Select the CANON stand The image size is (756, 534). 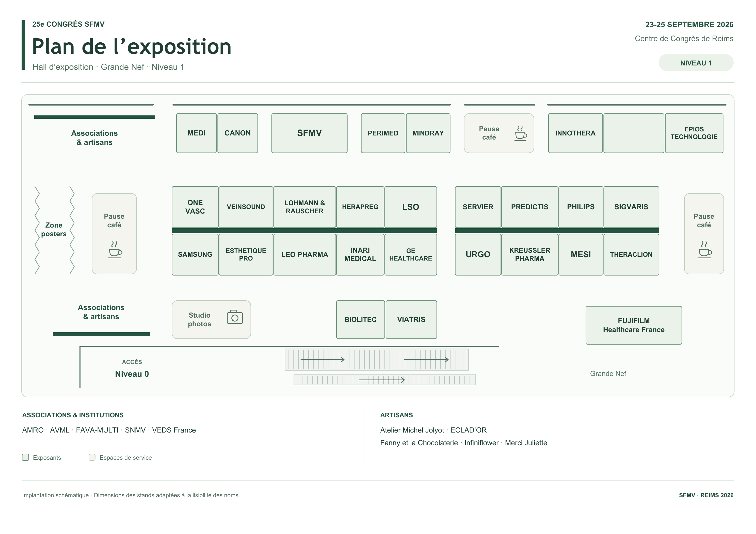pyautogui.click(x=237, y=133)
